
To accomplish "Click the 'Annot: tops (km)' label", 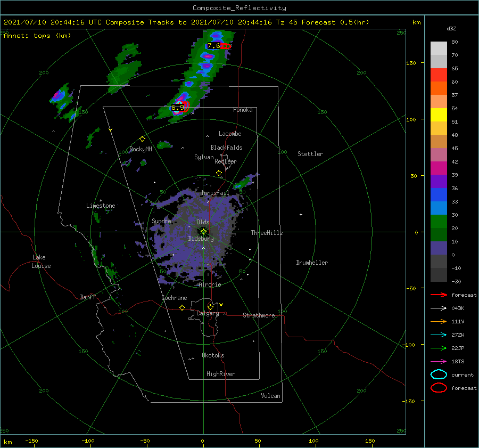I will [37, 36].
